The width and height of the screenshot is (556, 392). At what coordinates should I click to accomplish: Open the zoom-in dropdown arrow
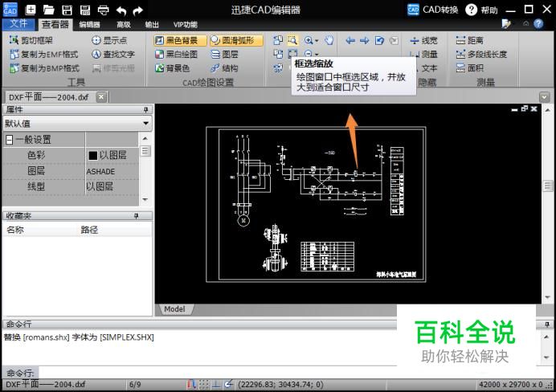pos(317,41)
